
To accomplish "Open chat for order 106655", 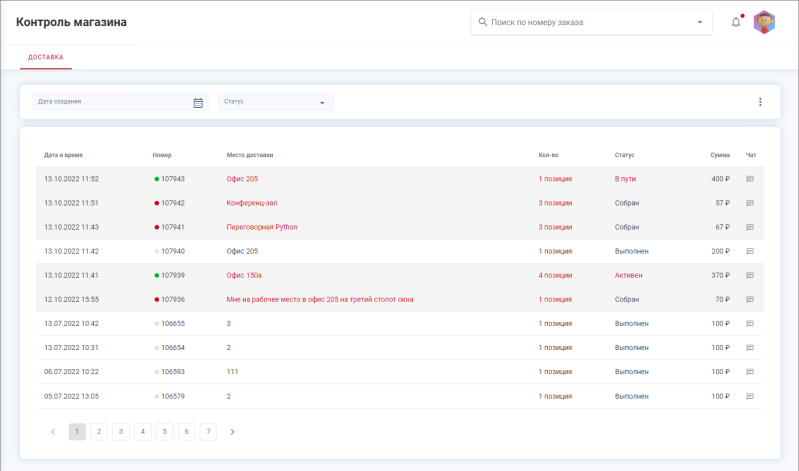I will point(749,323).
